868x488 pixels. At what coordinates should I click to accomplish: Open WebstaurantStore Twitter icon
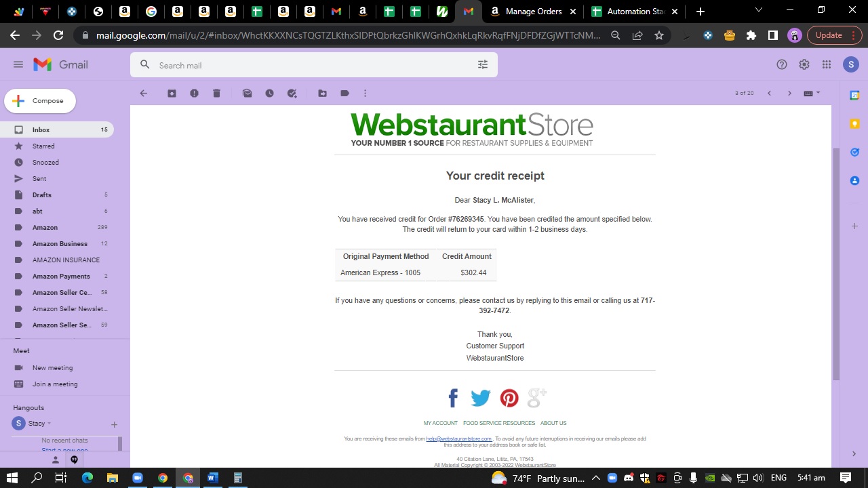coord(480,398)
